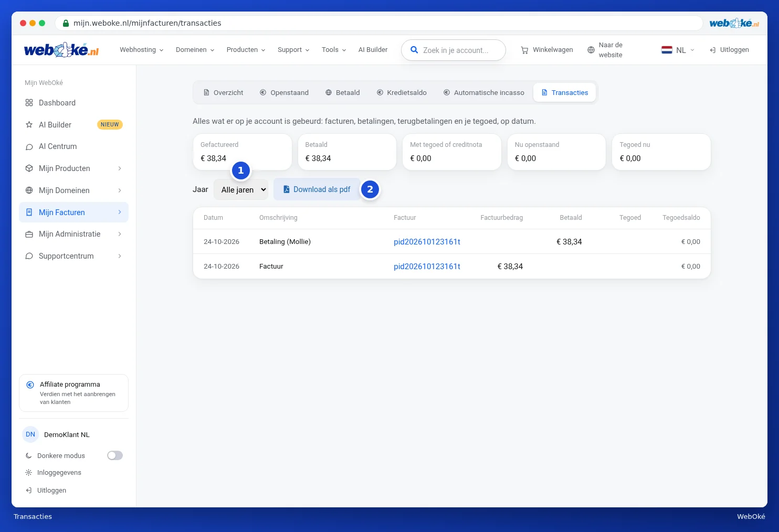
Task: Click AI Builder in the top navigation
Action: coord(373,50)
